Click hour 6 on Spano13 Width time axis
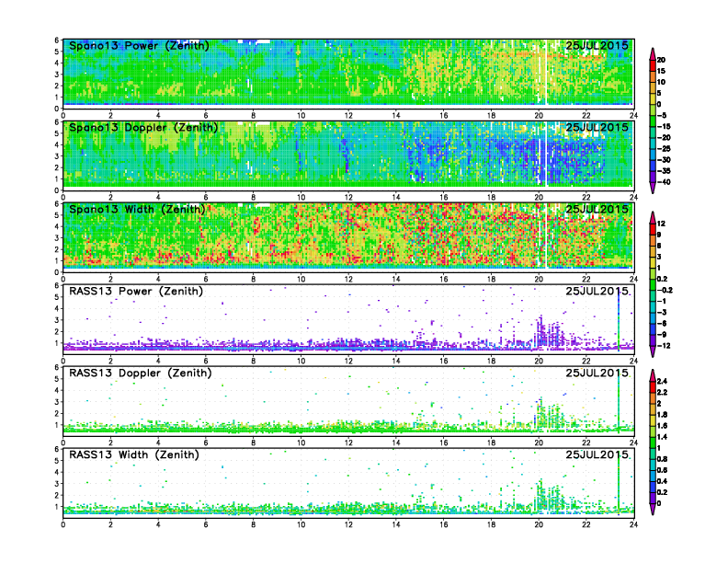The height and width of the screenshot is (563, 728). pyautogui.click(x=206, y=279)
